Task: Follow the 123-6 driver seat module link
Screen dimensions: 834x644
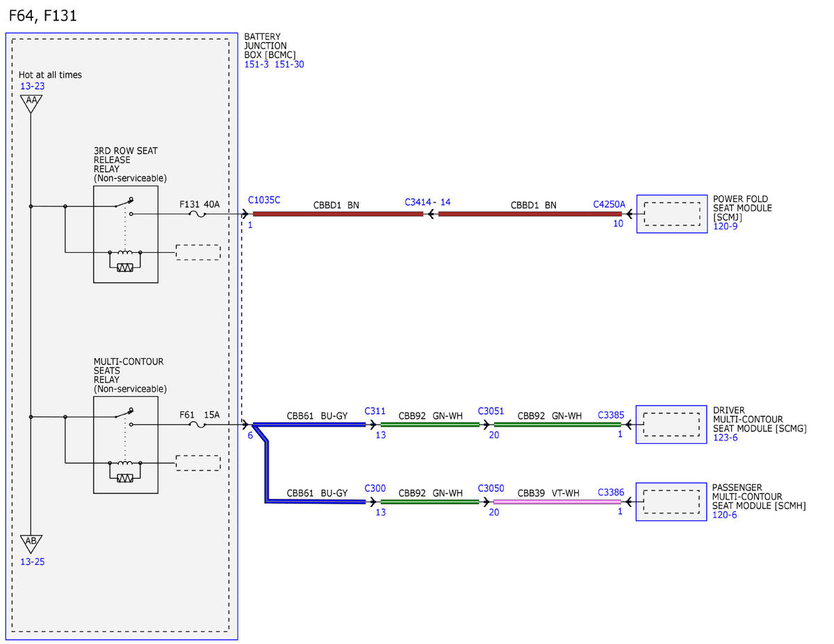Action: coord(725,438)
